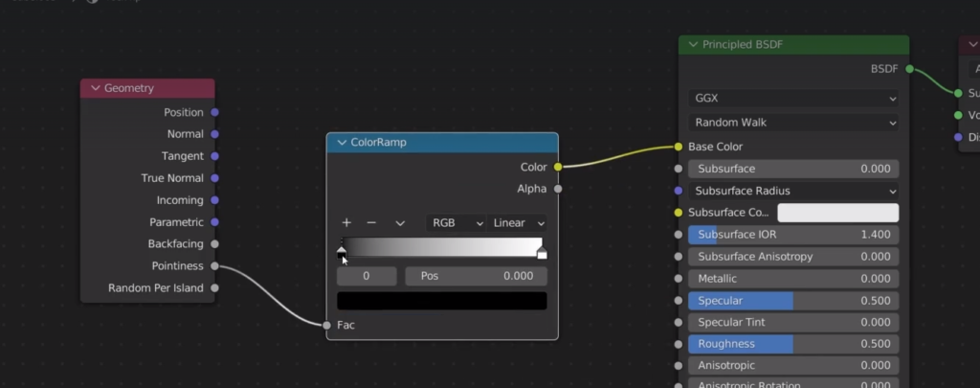
Task: Click the ColorRamp gradient bar
Action: 442,246
